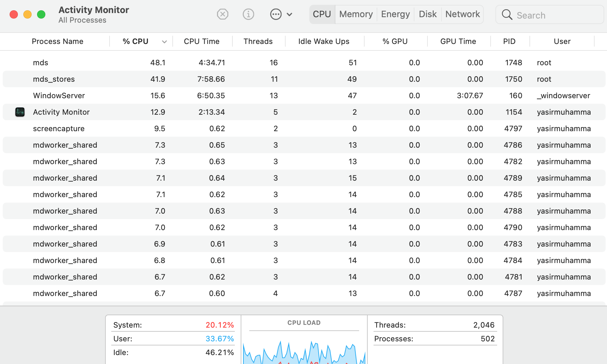Sort by % GPU column header
This screenshot has width=607, height=364.
(395, 42)
